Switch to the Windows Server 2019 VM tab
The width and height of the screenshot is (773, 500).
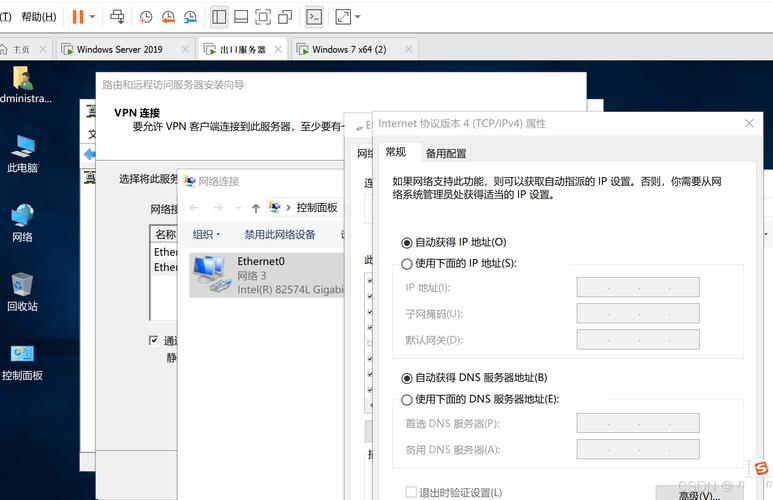point(118,49)
